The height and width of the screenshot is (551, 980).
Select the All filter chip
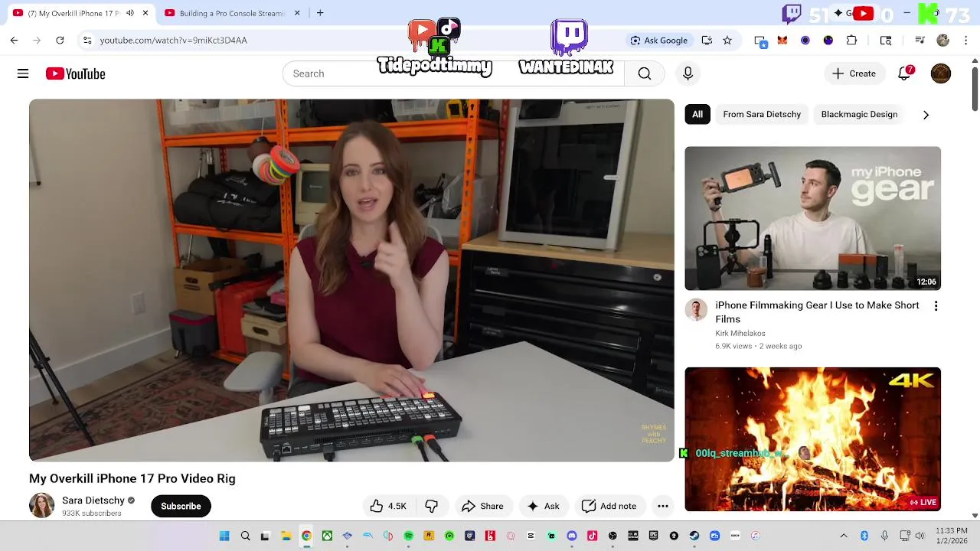coord(697,114)
